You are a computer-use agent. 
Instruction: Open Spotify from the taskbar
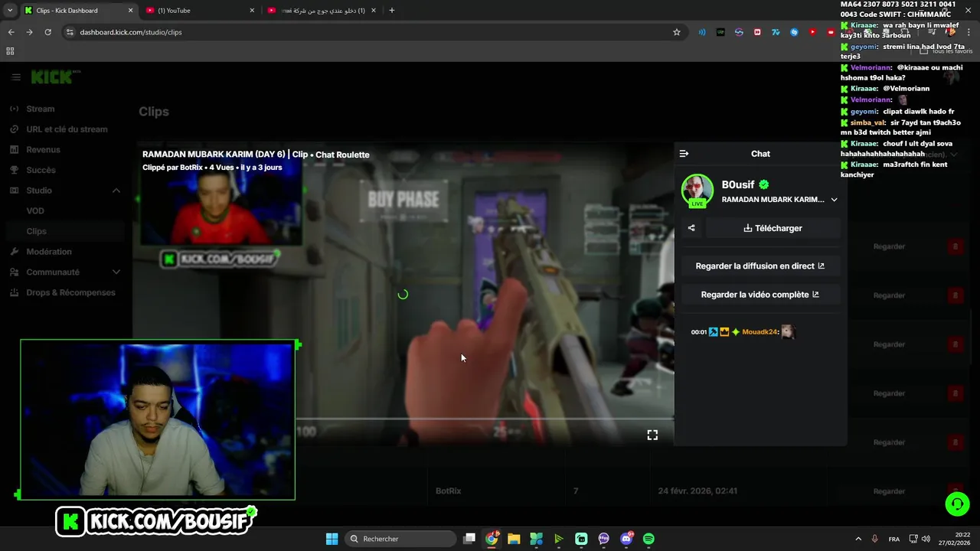pyautogui.click(x=648, y=539)
